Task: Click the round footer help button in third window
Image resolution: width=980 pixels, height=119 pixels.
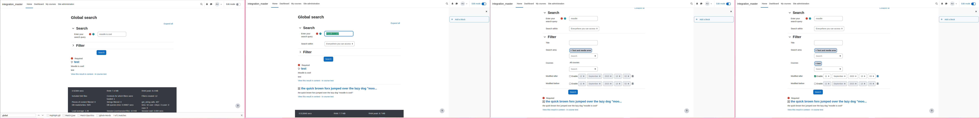Action: pyautogui.click(x=687, y=111)
